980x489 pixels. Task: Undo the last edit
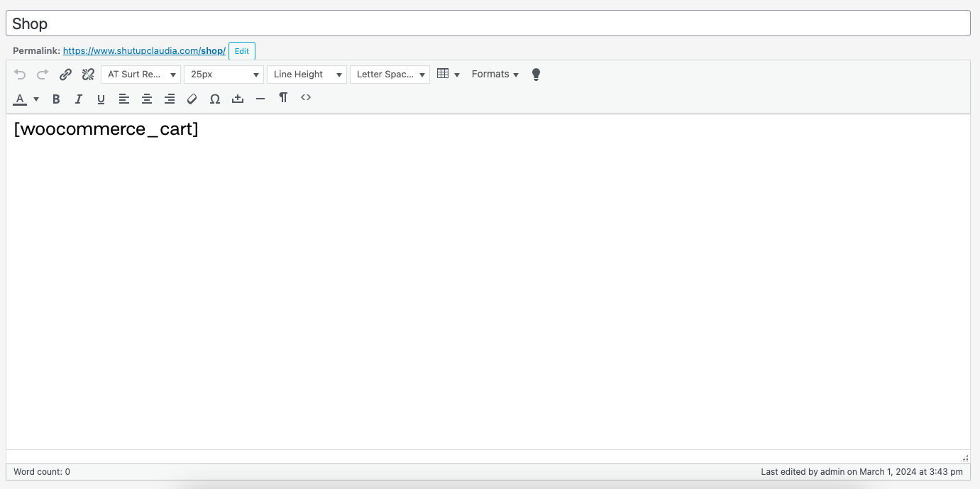click(x=20, y=74)
